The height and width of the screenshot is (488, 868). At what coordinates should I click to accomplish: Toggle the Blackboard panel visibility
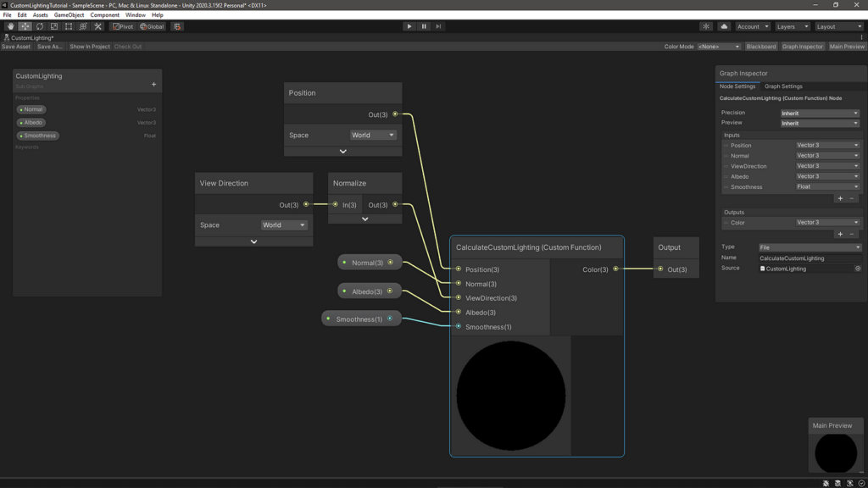(760, 47)
